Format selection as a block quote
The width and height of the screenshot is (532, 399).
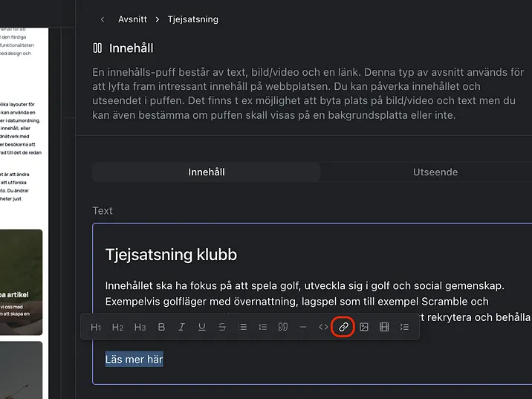click(282, 327)
